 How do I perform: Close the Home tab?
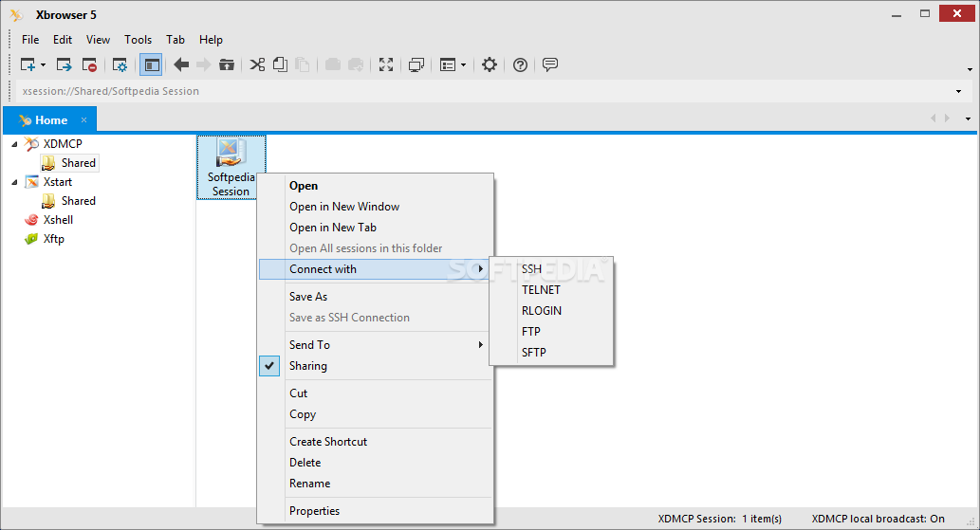[x=83, y=119]
